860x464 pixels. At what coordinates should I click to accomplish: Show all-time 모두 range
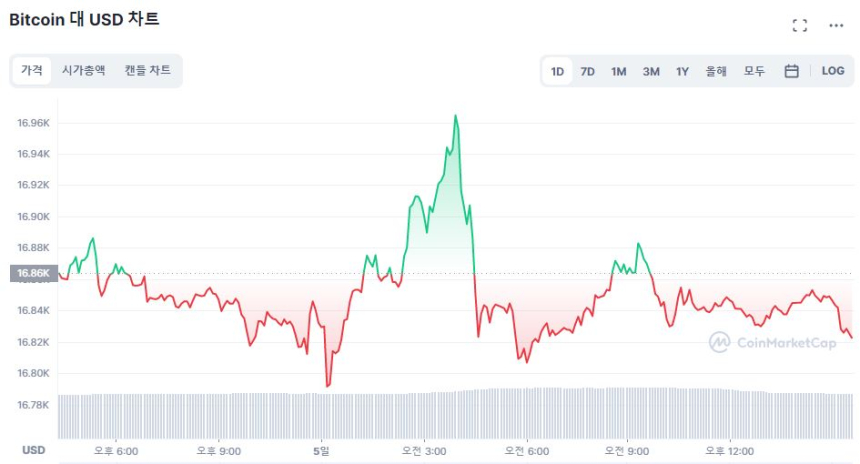point(754,71)
